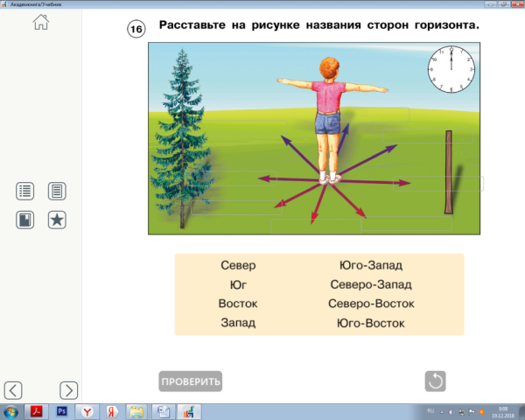
Task: Open the Windows Start button
Action: tap(11, 412)
